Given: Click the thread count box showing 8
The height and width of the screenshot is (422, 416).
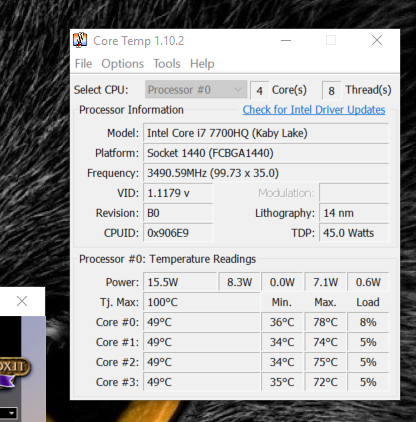Looking at the screenshot, I should 331,90.
